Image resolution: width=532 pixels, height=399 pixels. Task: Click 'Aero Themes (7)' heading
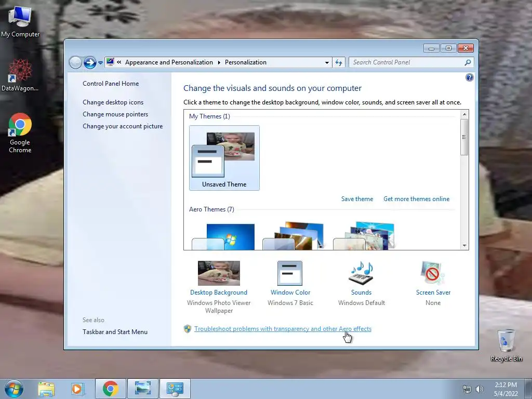point(212,209)
